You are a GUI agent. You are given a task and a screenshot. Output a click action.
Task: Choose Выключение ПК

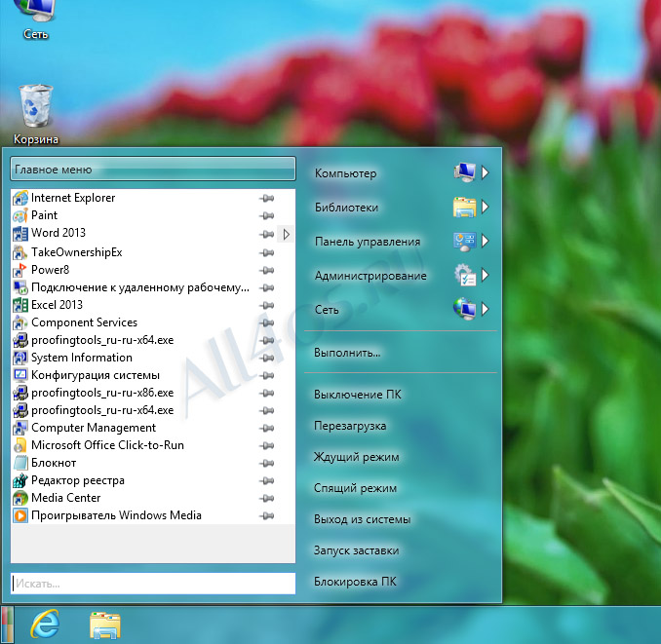[x=358, y=395]
